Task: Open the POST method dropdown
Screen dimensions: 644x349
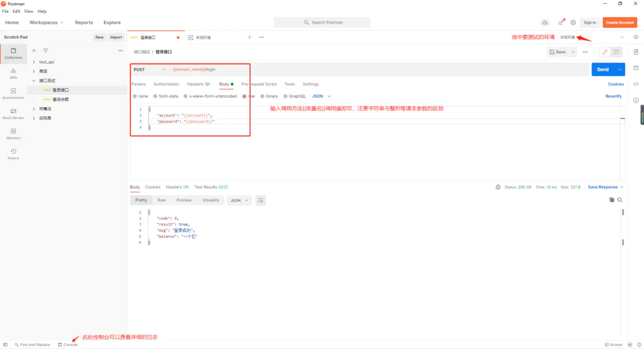Action: 150,70
